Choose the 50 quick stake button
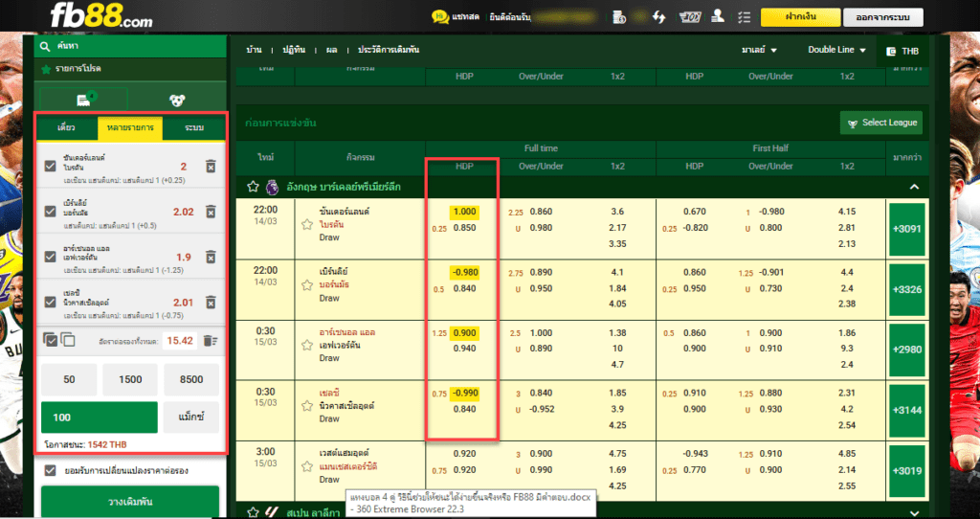This screenshot has height=519, width=980. [x=69, y=379]
